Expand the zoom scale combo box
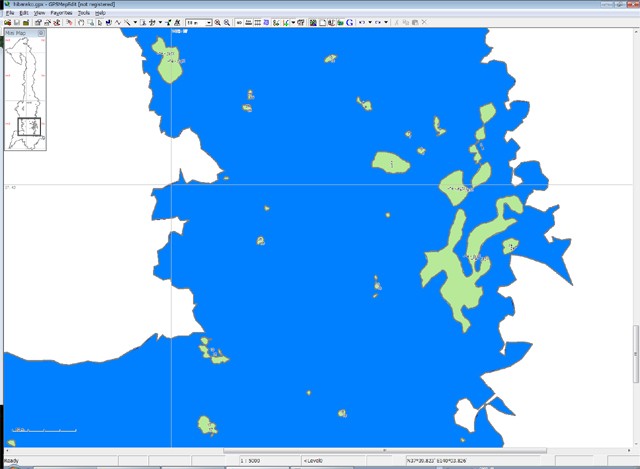This screenshot has width=640, height=469. pyautogui.click(x=208, y=22)
